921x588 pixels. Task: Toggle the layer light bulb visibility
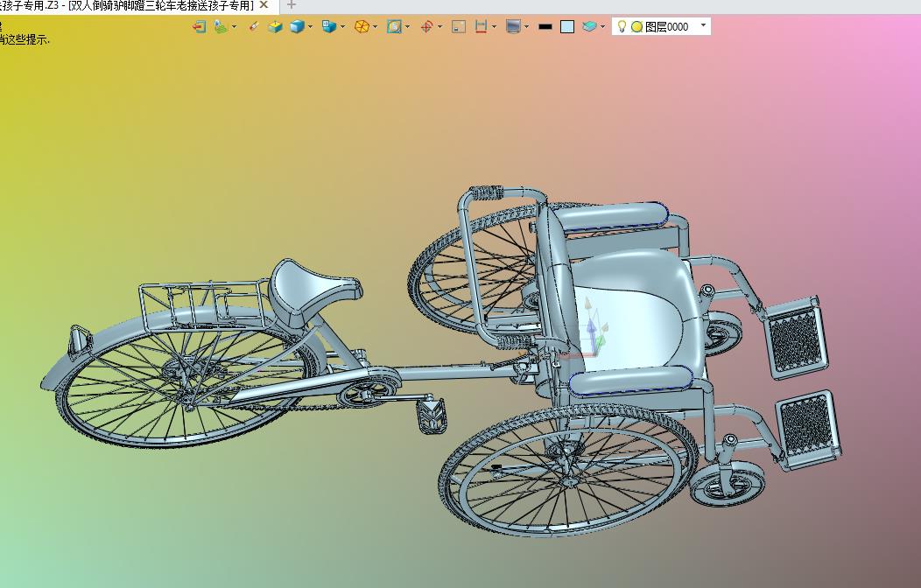(x=622, y=26)
